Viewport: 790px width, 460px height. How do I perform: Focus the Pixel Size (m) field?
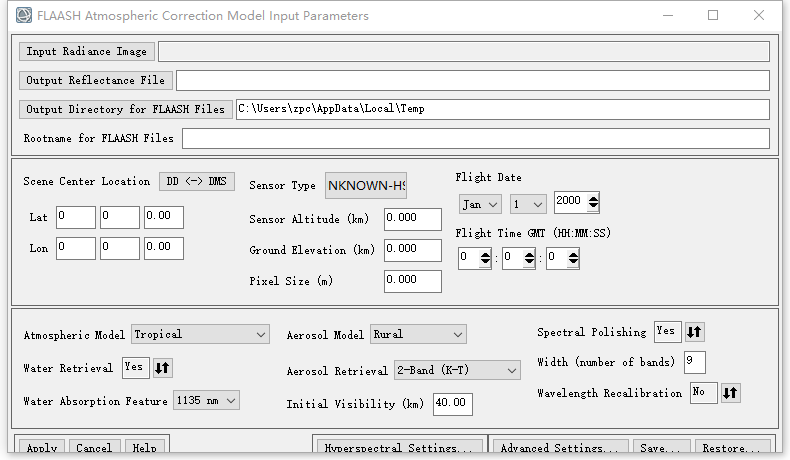(413, 281)
